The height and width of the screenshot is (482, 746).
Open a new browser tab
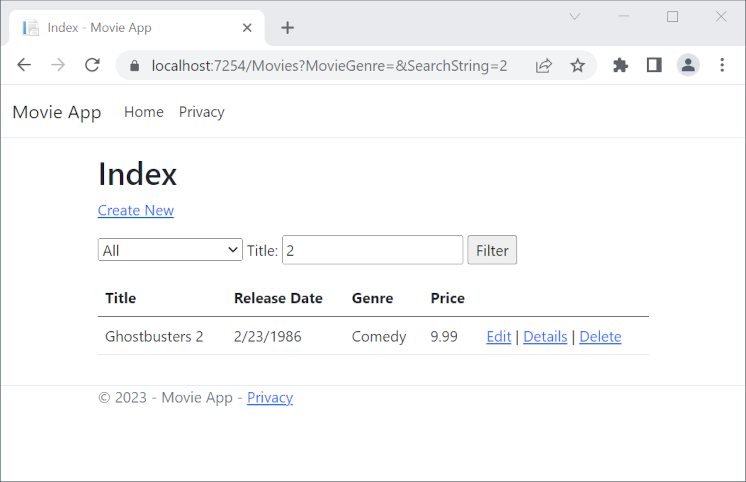[287, 28]
